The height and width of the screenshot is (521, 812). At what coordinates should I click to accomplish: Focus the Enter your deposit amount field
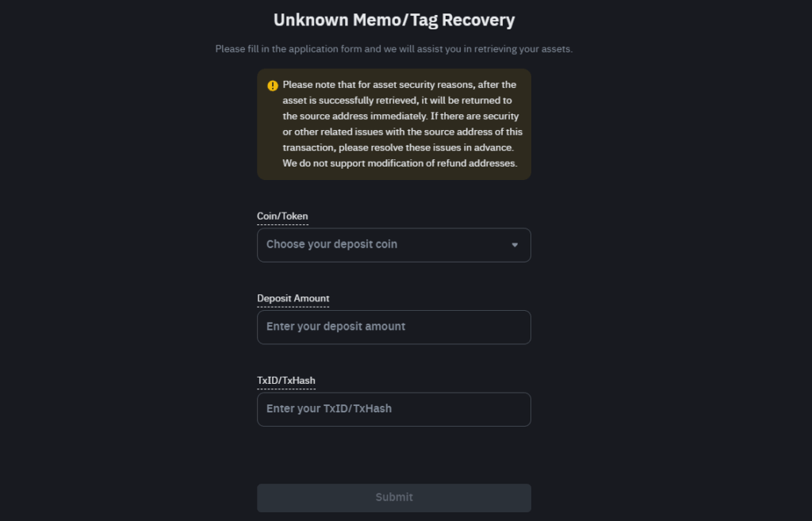pyautogui.click(x=394, y=328)
